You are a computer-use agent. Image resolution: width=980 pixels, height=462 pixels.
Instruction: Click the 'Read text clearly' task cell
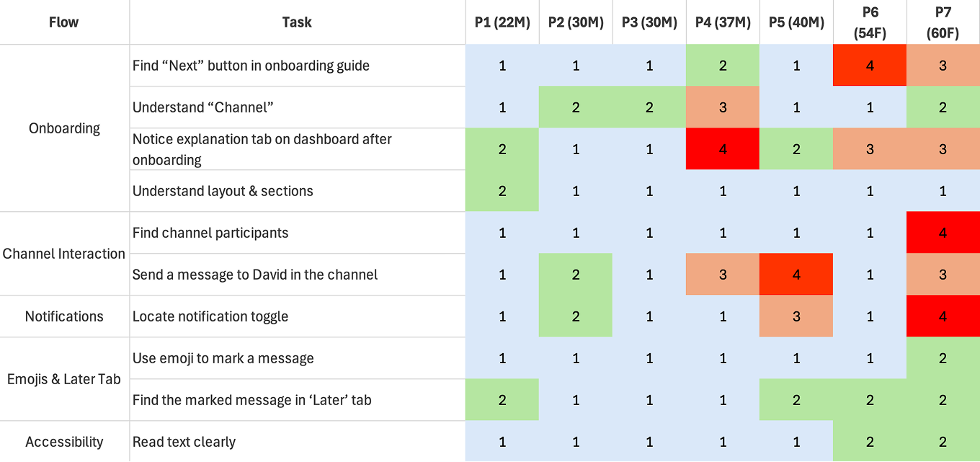(297, 442)
